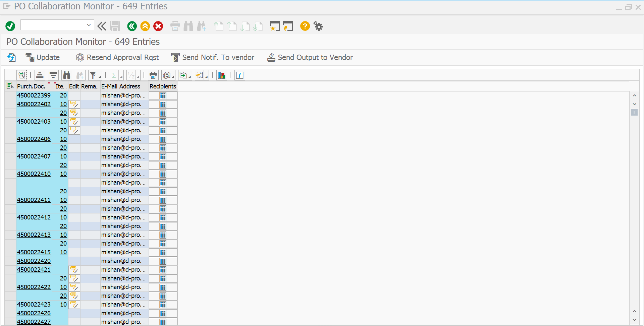Image resolution: width=644 pixels, height=326 pixels.
Task: Click scrollbar down arrow at bottom
Action: 634,320
